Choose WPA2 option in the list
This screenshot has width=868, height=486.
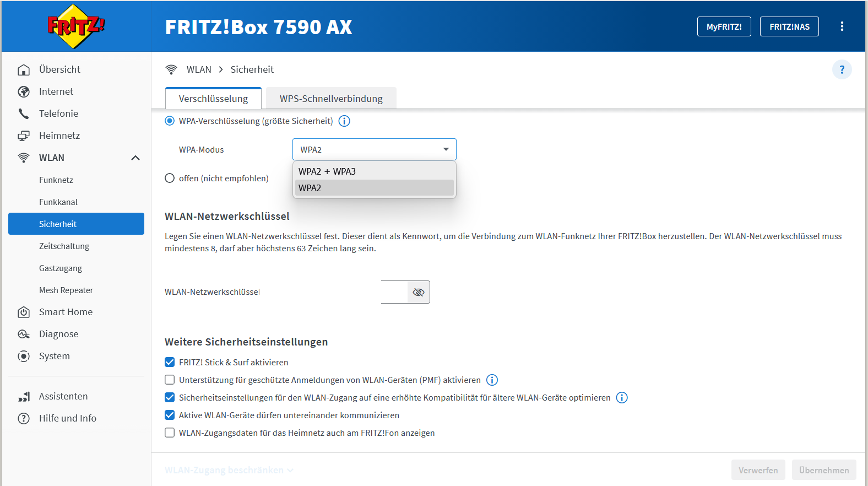tap(375, 188)
